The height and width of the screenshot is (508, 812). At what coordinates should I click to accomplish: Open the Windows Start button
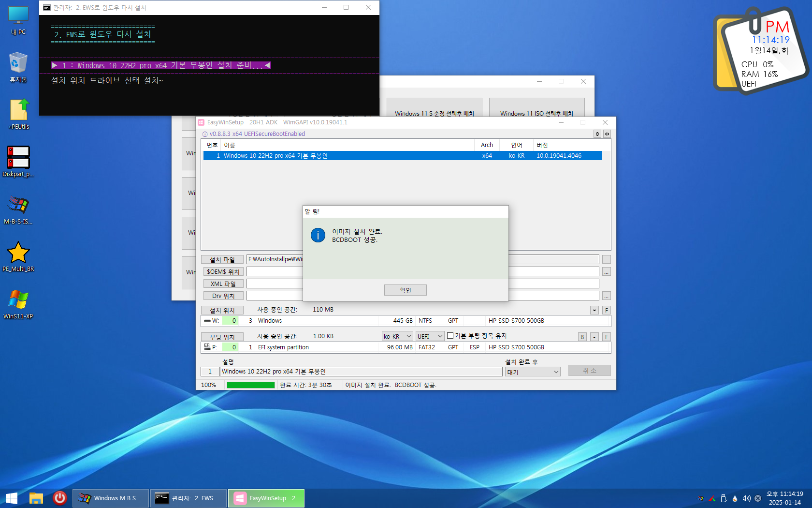coord(12,498)
